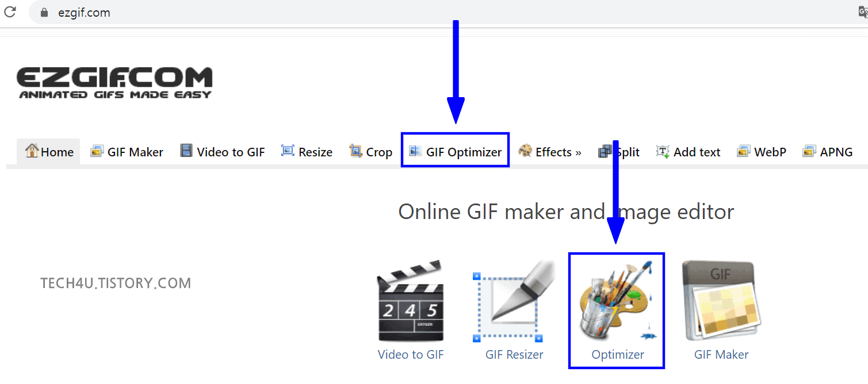The height and width of the screenshot is (384, 868).
Task: Focus the ezgif.com address bar
Action: click(x=449, y=12)
